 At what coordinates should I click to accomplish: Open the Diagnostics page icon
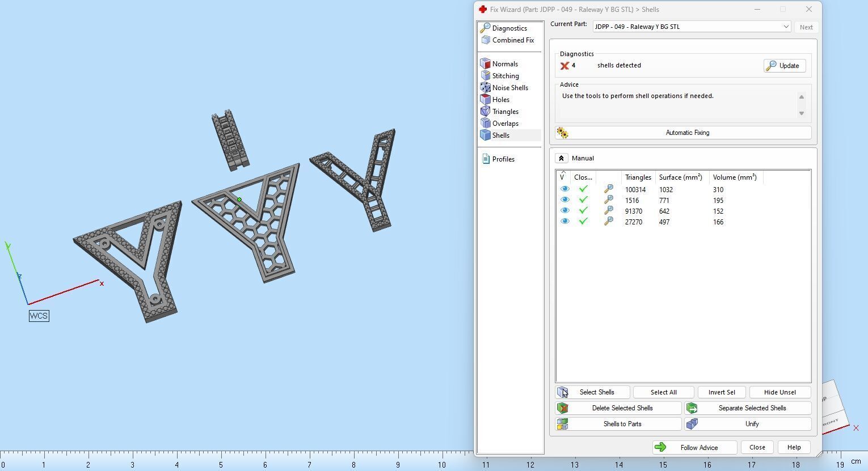click(x=485, y=28)
